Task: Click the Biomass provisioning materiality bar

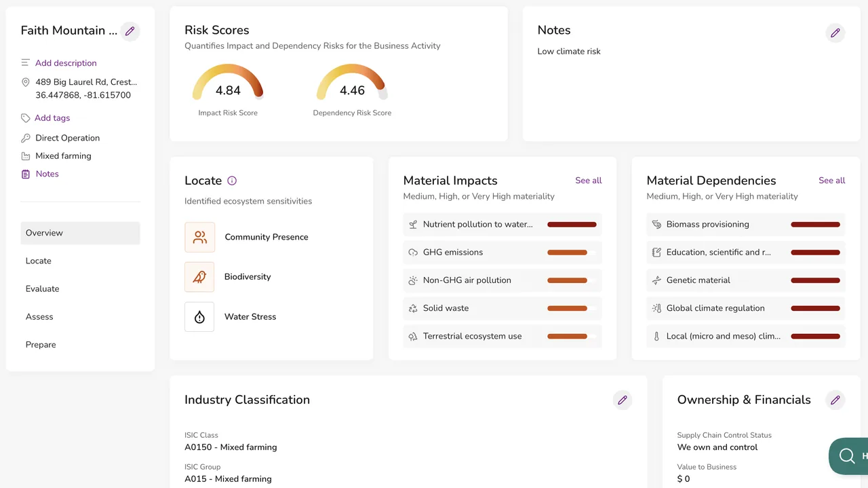Action: 815,225
